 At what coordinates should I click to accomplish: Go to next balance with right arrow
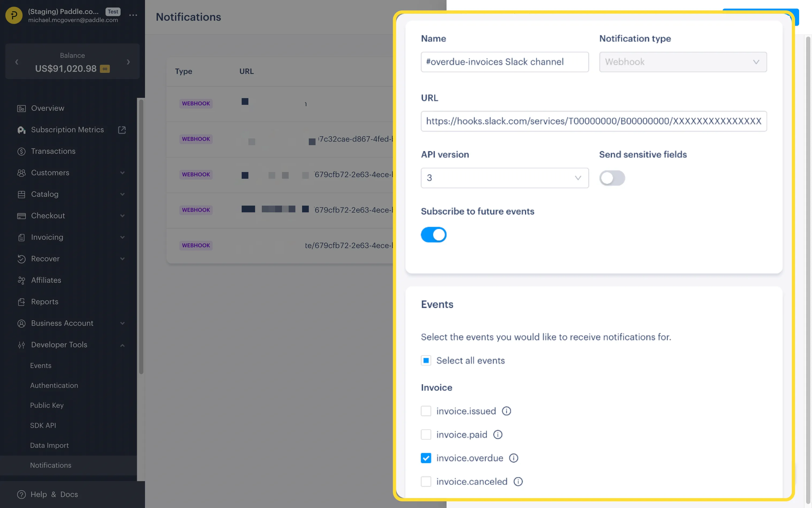(128, 62)
